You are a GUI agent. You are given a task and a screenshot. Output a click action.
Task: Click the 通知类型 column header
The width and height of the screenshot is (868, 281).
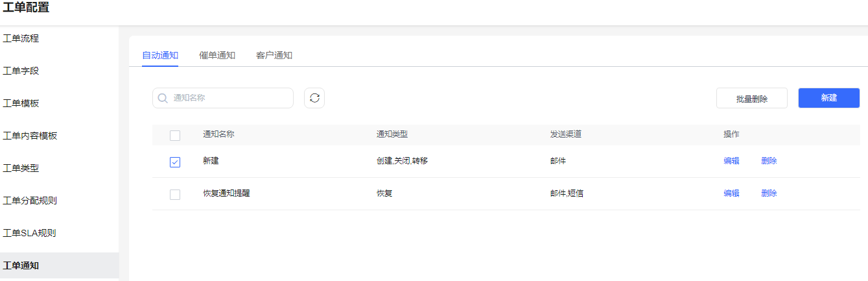click(x=392, y=134)
